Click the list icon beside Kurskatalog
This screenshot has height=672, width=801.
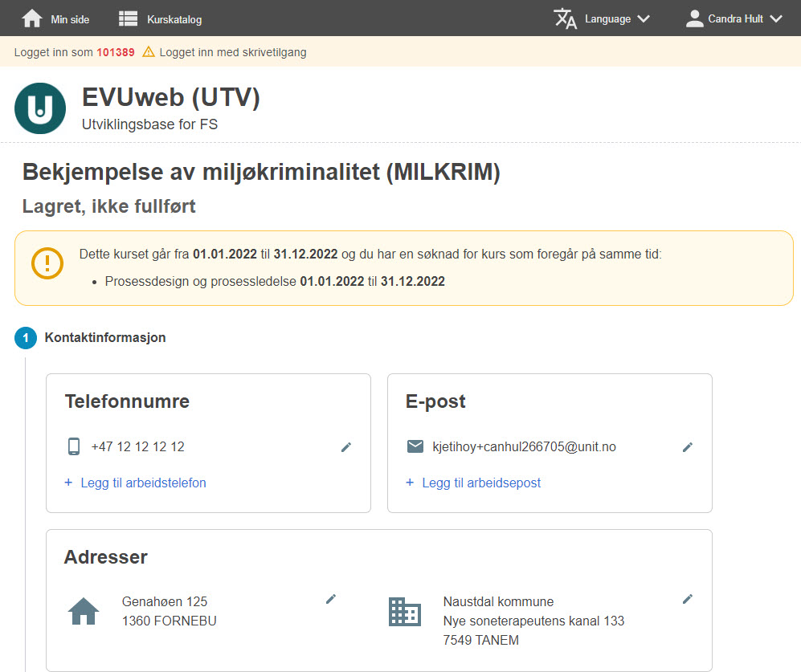pyautogui.click(x=128, y=19)
